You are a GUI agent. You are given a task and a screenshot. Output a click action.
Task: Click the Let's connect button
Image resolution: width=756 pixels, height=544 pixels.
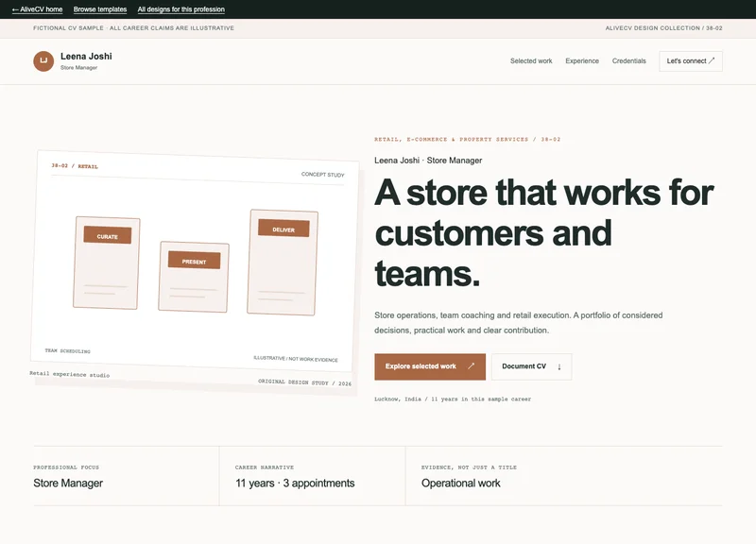pyautogui.click(x=691, y=61)
